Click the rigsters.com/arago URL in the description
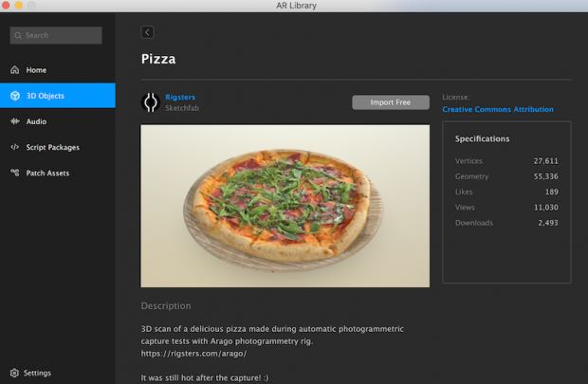588x384 pixels. [193, 353]
